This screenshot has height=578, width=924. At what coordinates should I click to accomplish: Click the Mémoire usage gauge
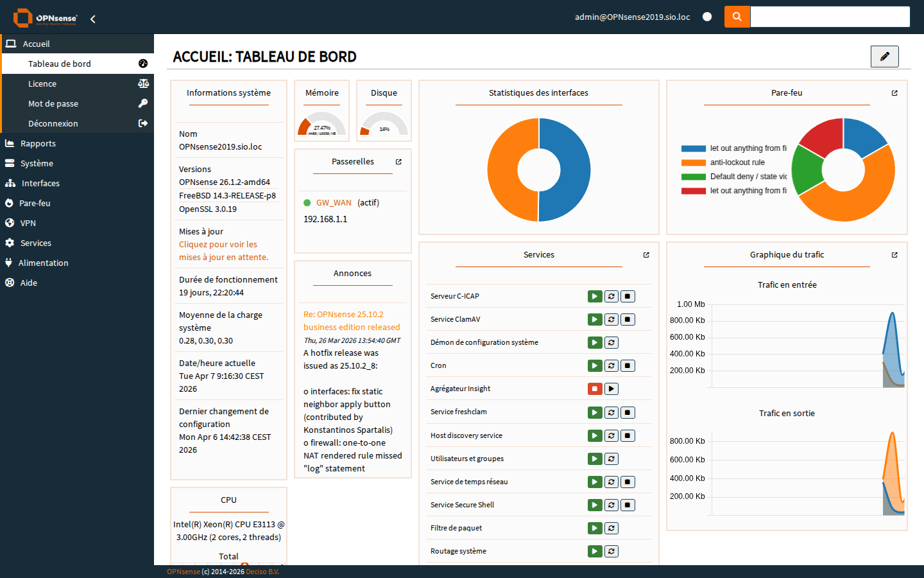321,123
